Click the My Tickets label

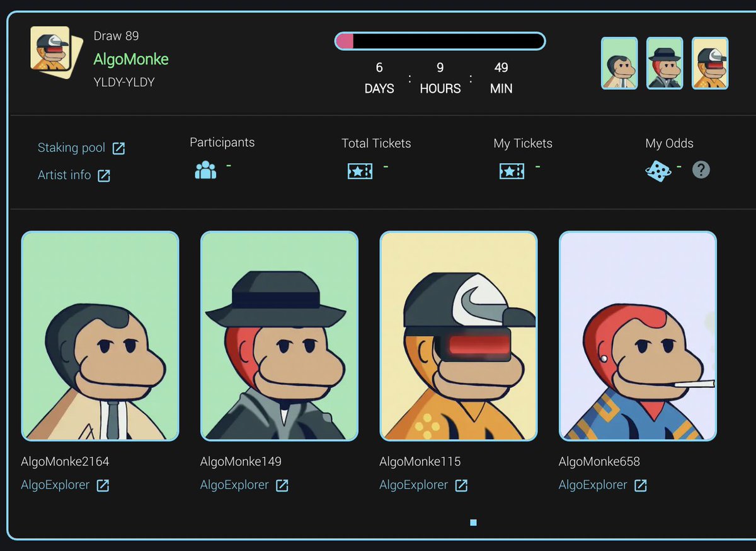pos(523,144)
